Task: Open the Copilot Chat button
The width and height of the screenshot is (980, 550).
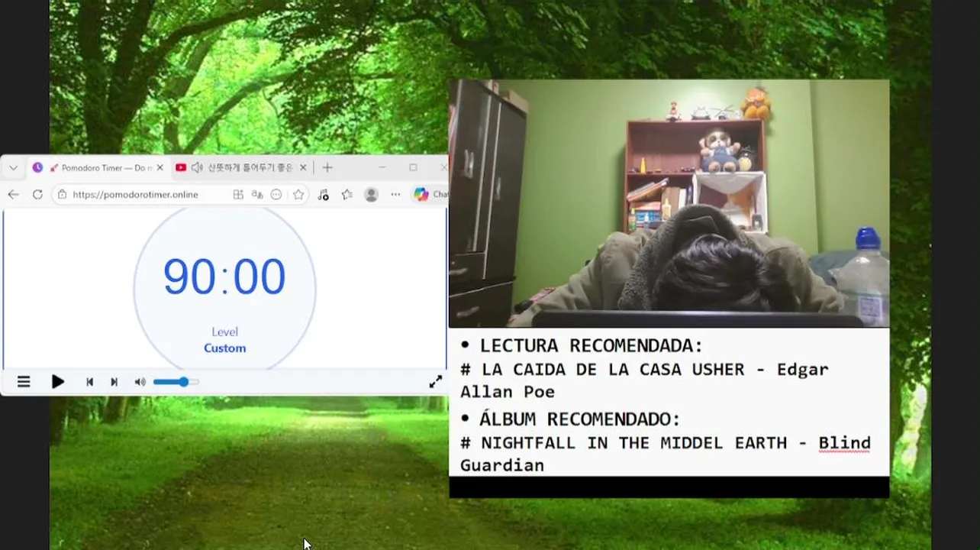Action: coord(430,195)
